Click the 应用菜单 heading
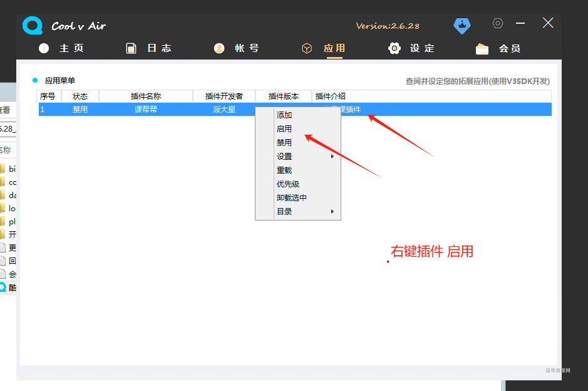Viewport: 588px width, 391px height. coord(60,80)
